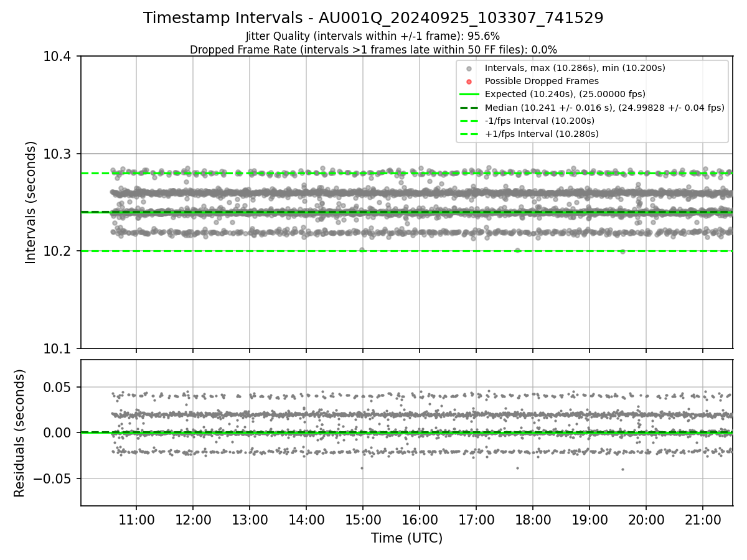747x560 pixels.
Task: Click the red dot marker beside 'Possible Dropped Frames'
Action: pyautogui.click(x=469, y=82)
